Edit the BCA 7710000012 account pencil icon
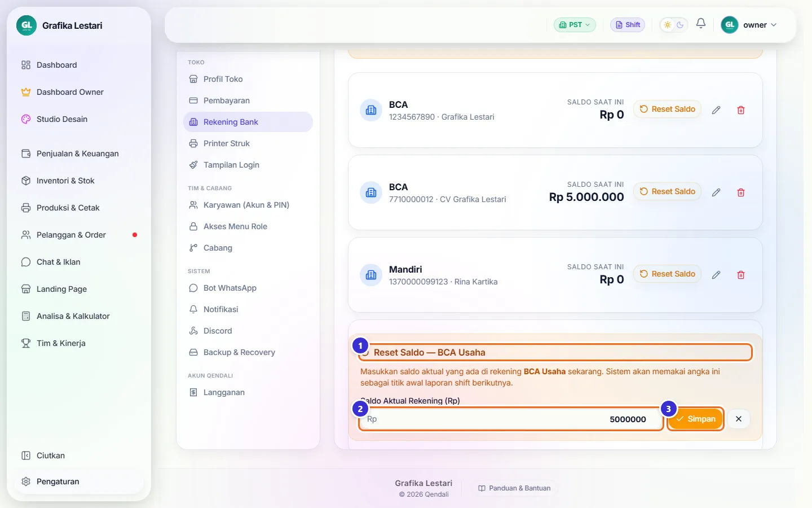The width and height of the screenshot is (812, 508). (716, 192)
